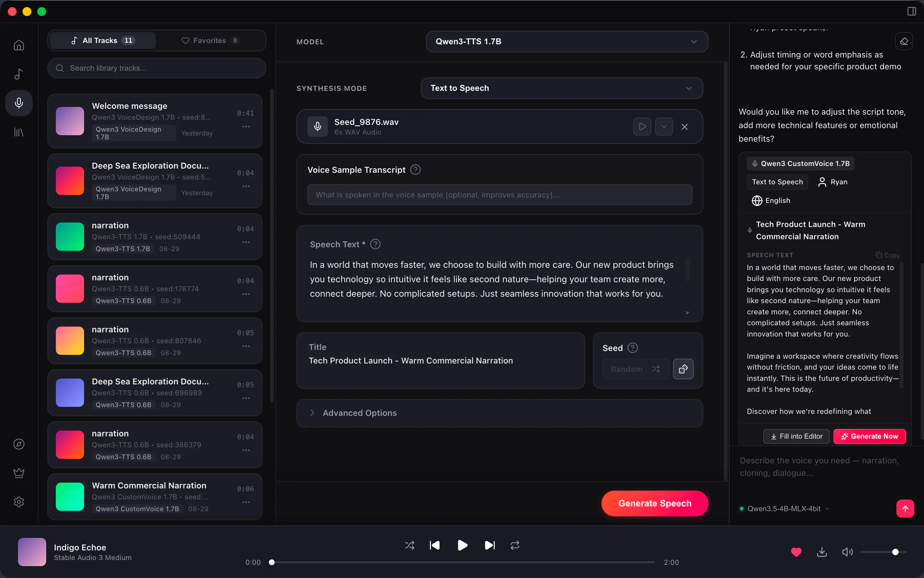
Task: Click the seed lock copy icon button
Action: (683, 369)
